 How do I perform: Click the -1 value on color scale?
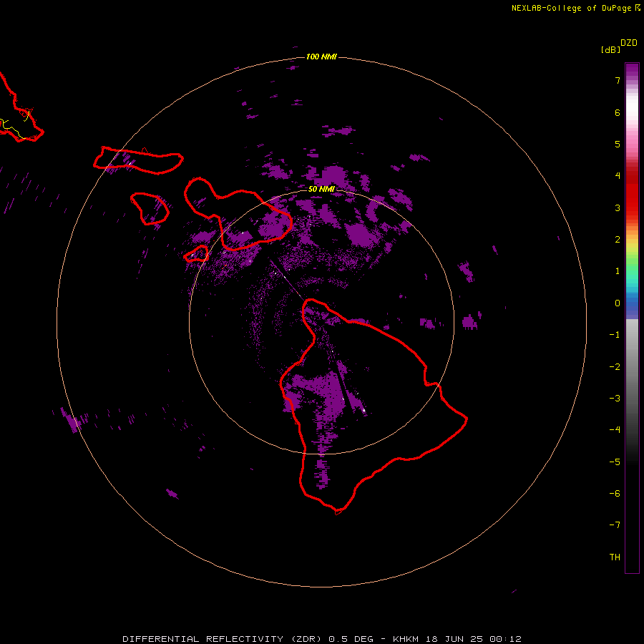coord(615,335)
